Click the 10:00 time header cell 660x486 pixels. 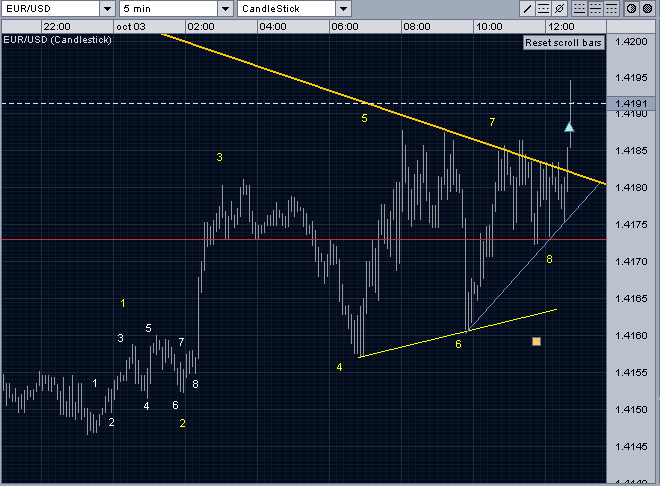[509, 27]
